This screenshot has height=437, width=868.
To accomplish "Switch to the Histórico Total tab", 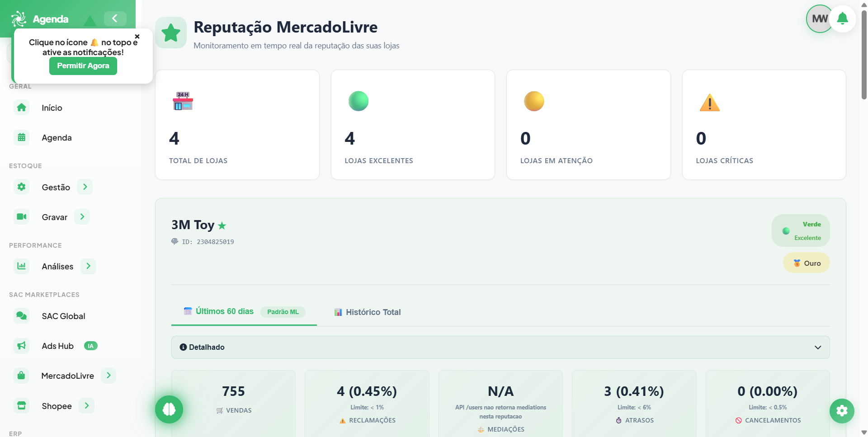I will pyautogui.click(x=368, y=312).
